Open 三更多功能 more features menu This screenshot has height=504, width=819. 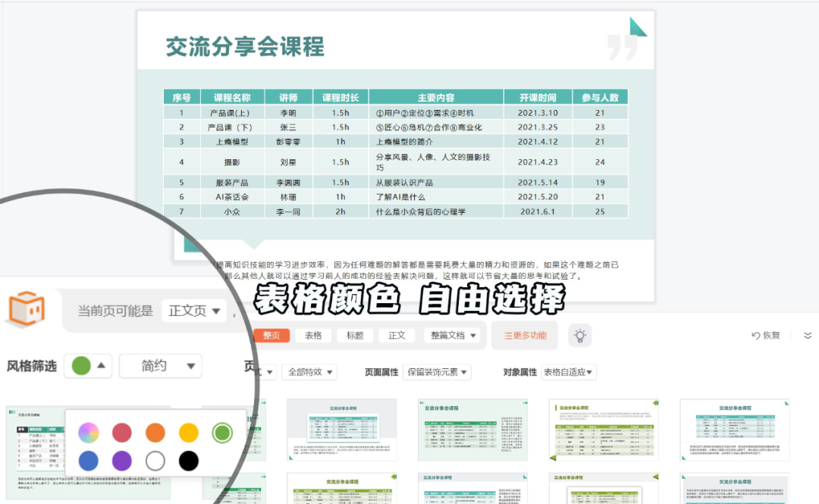click(525, 335)
